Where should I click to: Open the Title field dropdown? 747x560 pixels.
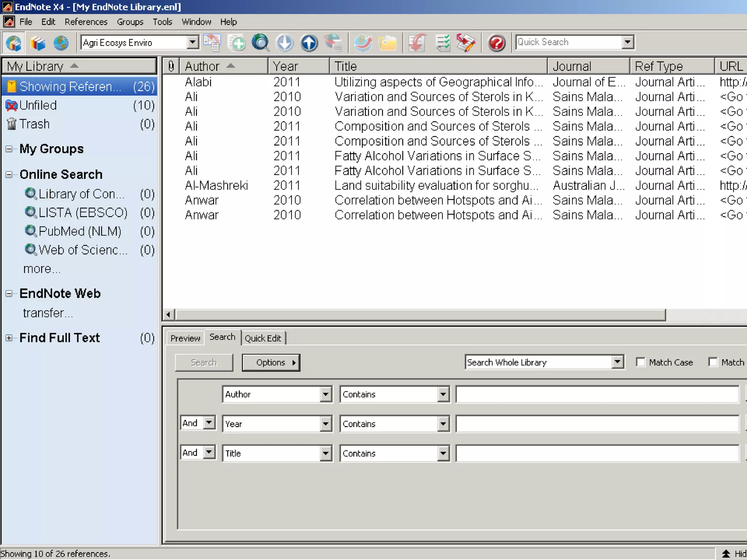point(326,453)
